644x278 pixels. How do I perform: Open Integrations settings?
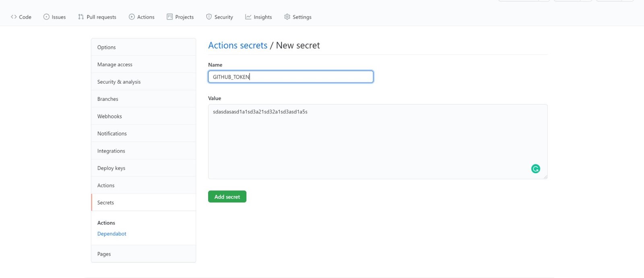pos(144,151)
